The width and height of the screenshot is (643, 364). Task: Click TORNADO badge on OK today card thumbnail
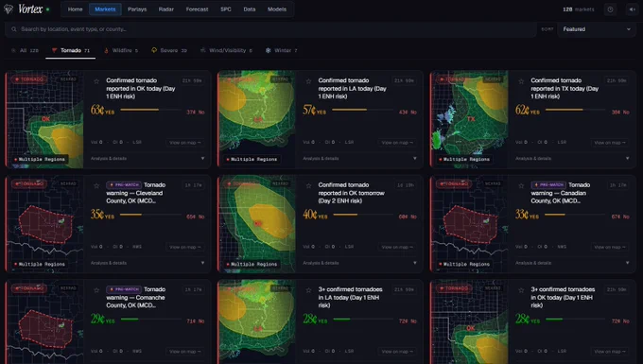(x=29, y=79)
